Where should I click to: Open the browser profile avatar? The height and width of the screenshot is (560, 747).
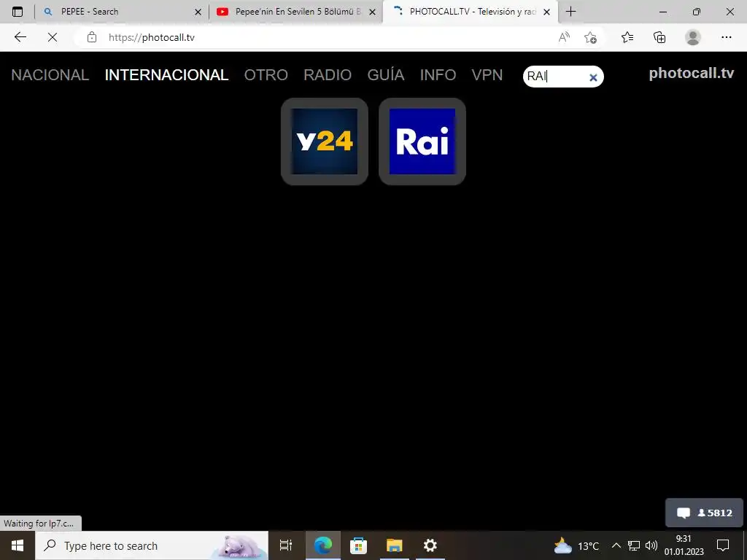point(693,37)
